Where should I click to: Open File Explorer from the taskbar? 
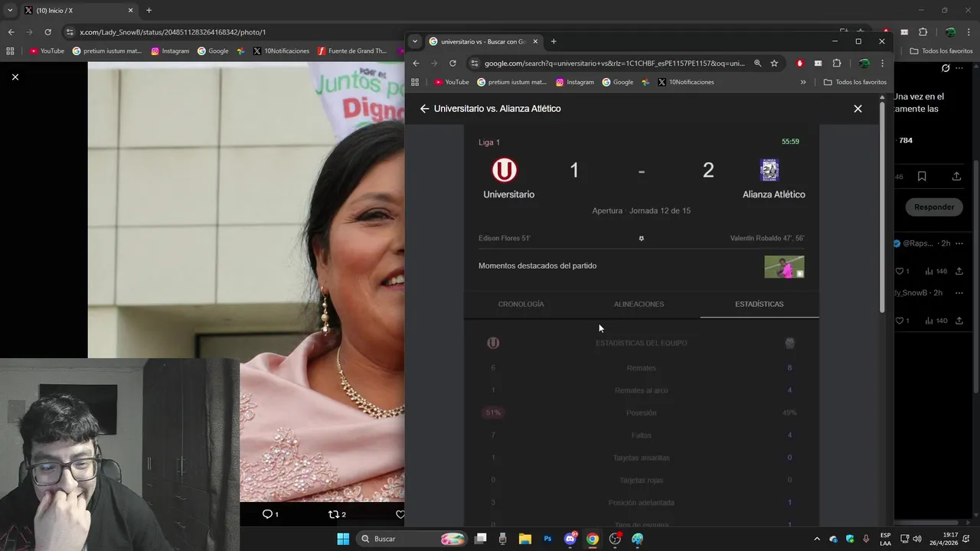525,539
